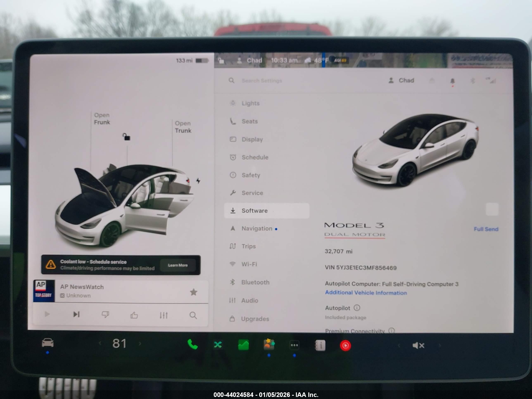Open Trunk button

(183, 127)
